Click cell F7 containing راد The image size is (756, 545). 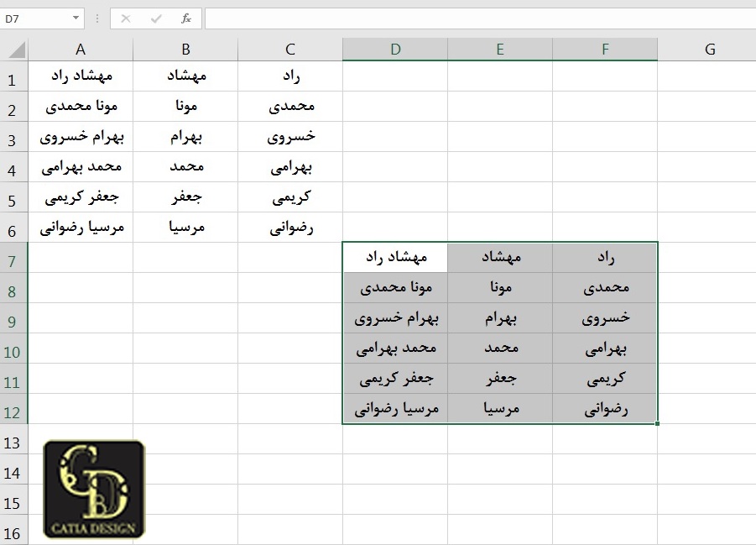tap(605, 258)
